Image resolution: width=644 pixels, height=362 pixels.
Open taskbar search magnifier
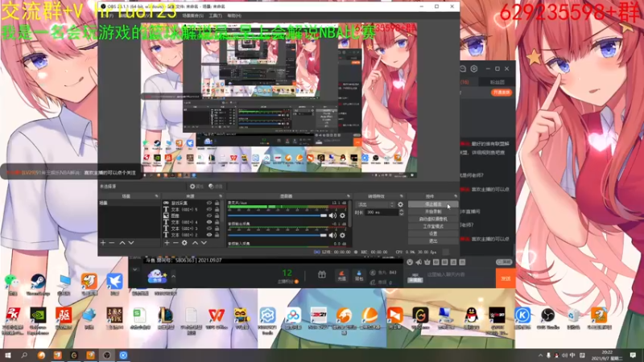24,355
